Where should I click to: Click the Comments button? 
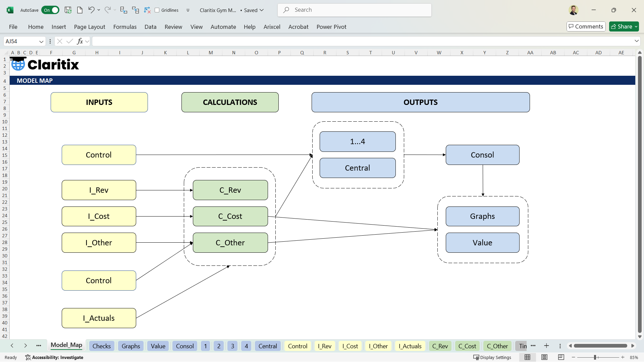586,26
